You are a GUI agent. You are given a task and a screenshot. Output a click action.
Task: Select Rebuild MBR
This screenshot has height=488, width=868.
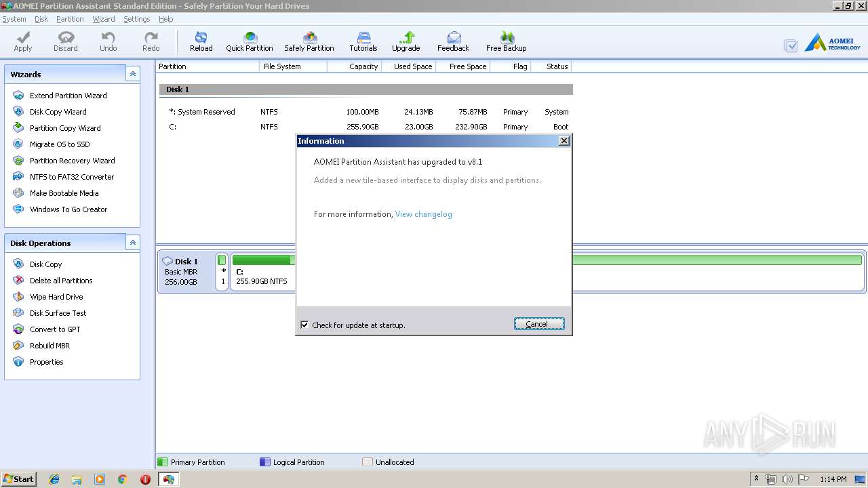(x=41, y=346)
